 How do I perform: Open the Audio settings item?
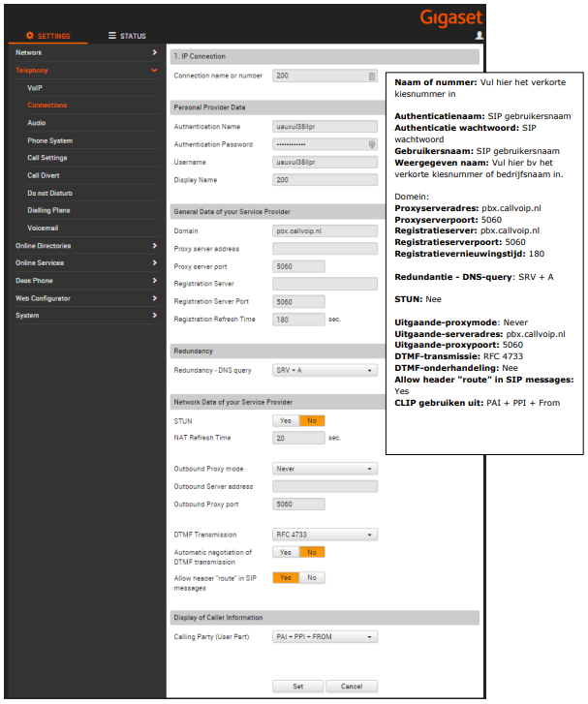[x=37, y=123]
